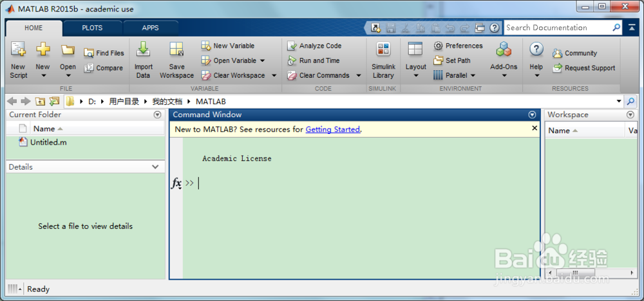This screenshot has height=301, width=644.
Task: Open the Compare files tool
Action: tap(104, 68)
